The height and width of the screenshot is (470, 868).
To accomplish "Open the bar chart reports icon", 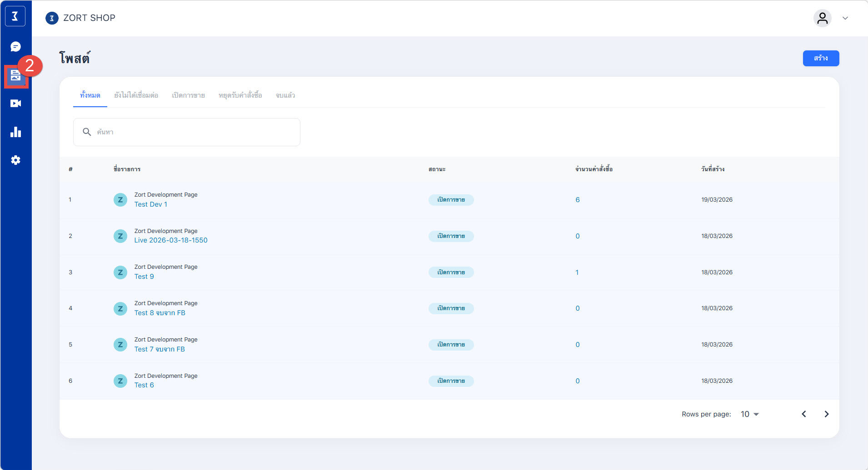I will (15, 132).
